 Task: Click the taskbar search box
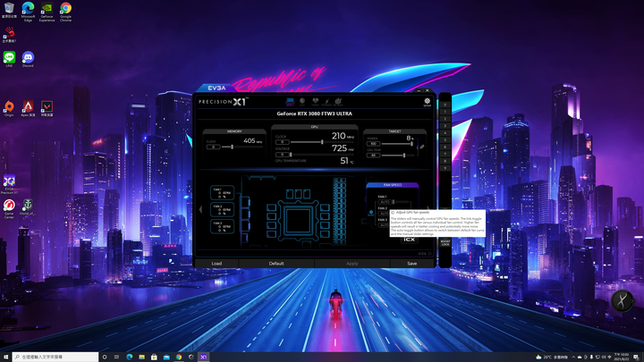click(55, 357)
